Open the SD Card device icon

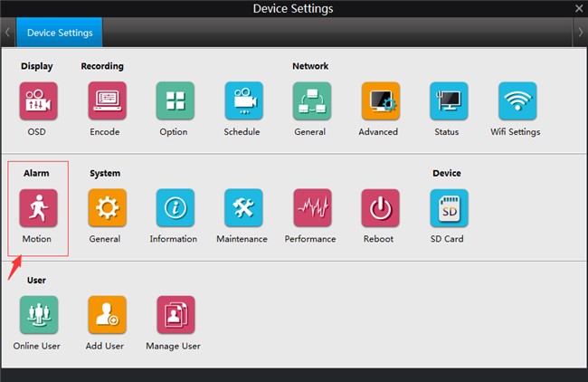449,208
